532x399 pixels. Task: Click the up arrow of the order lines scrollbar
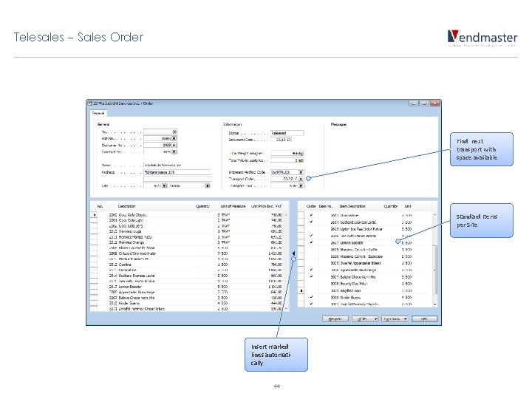[287, 215]
